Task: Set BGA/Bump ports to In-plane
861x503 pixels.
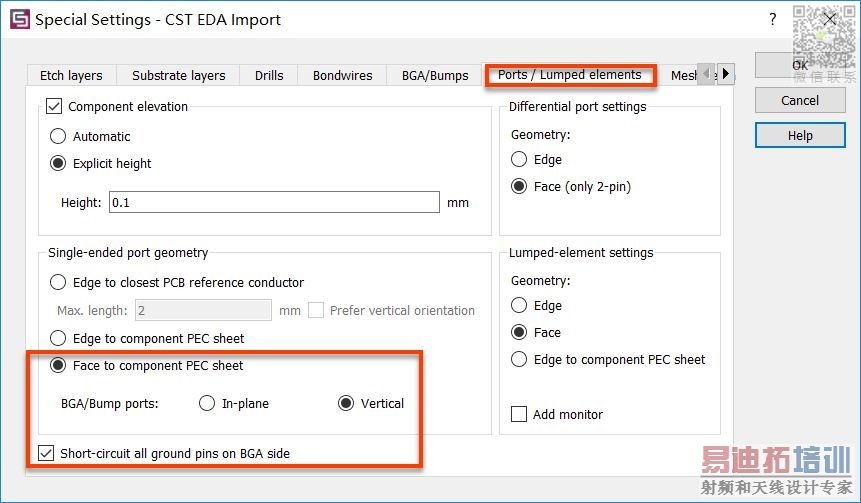Action: 207,403
